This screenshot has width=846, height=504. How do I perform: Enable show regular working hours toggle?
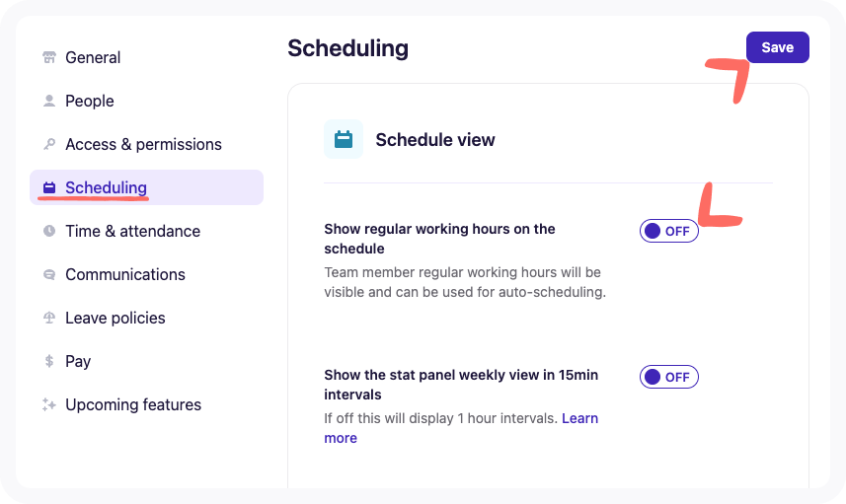668,231
